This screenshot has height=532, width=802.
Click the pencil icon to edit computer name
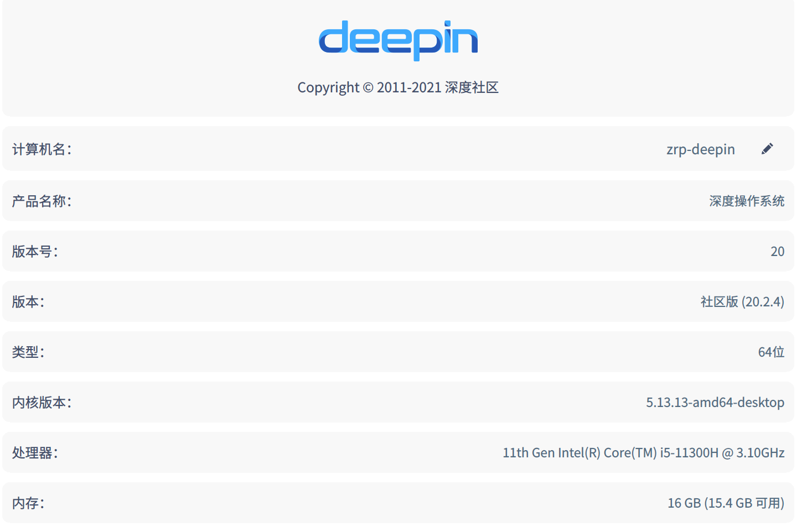tap(767, 149)
